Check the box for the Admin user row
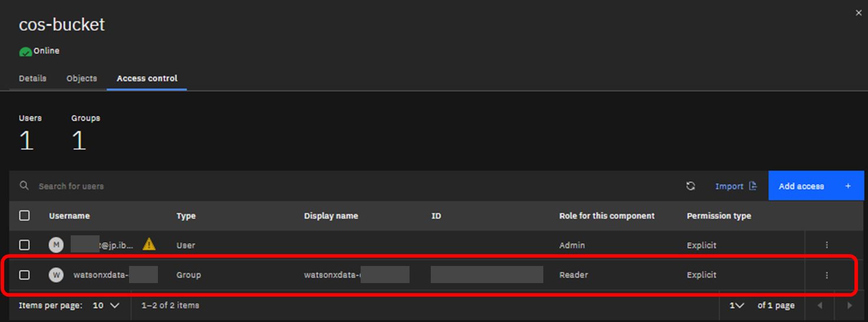The width and height of the screenshot is (868, 322). click(x=24, y=245)
